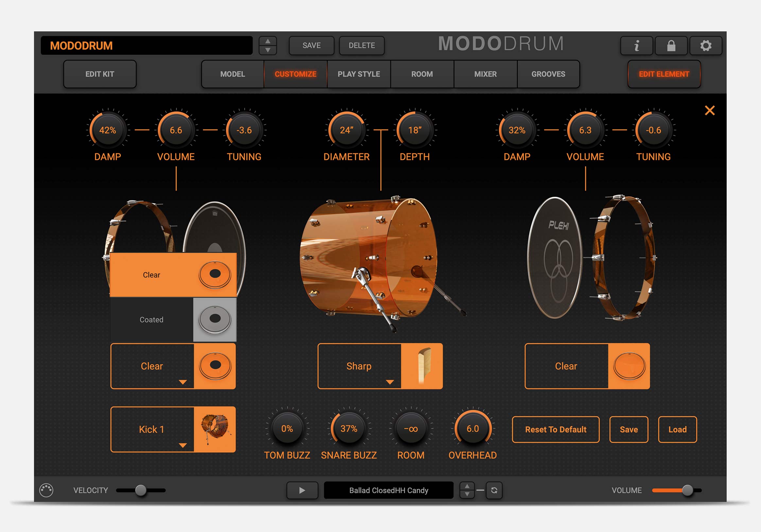The width and height of the screenshot is (761, 532).
Task: Switch to the Mixer tab
Action: coord(485,74)
